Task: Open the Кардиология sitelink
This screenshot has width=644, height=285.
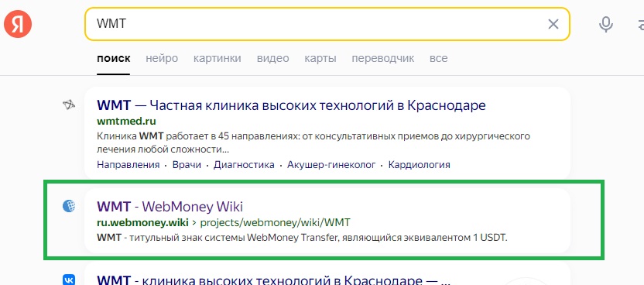Action: point(420,165)
